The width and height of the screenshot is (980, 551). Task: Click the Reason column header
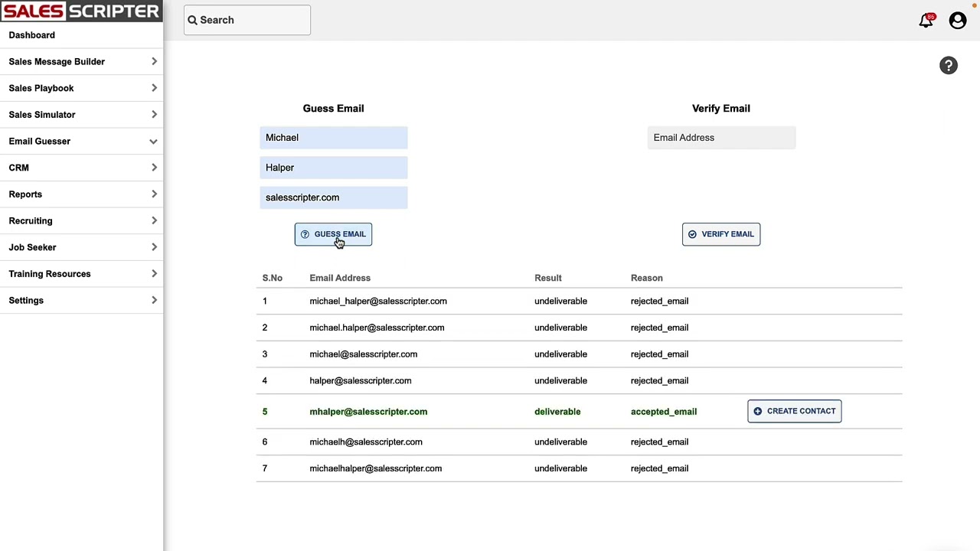[647, 278]
